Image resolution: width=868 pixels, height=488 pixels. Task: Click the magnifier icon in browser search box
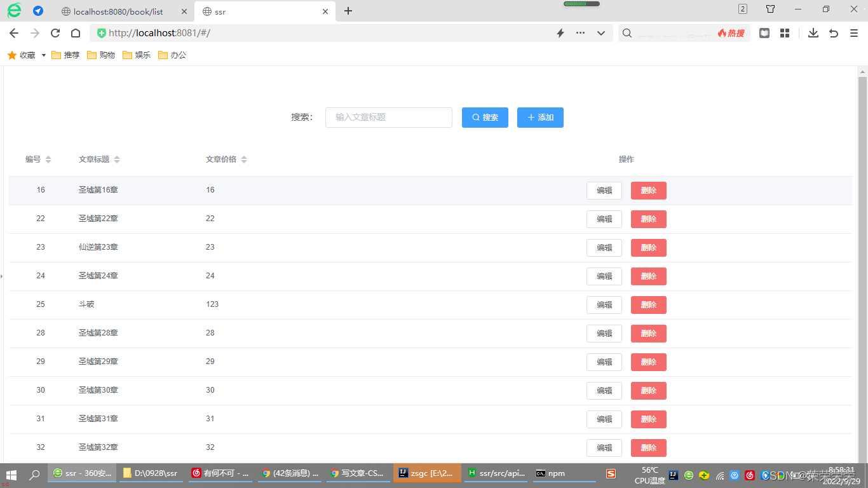[x=627, y=33]
